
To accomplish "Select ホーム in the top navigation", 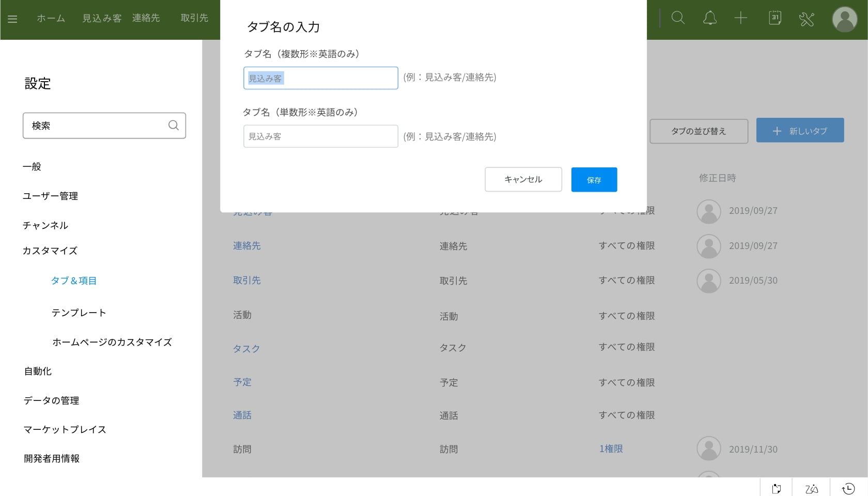I will (51, 18).
